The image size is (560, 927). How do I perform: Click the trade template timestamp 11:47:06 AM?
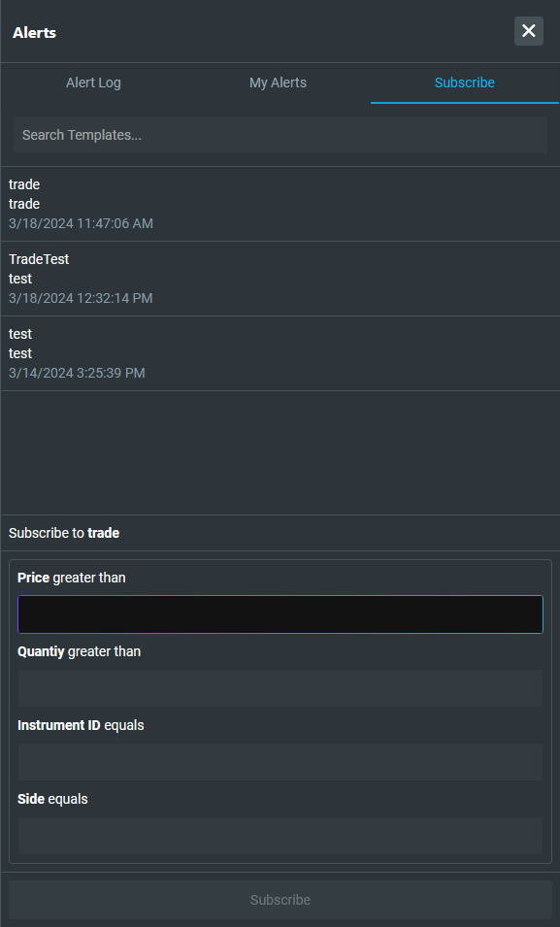tap(81, 223)
